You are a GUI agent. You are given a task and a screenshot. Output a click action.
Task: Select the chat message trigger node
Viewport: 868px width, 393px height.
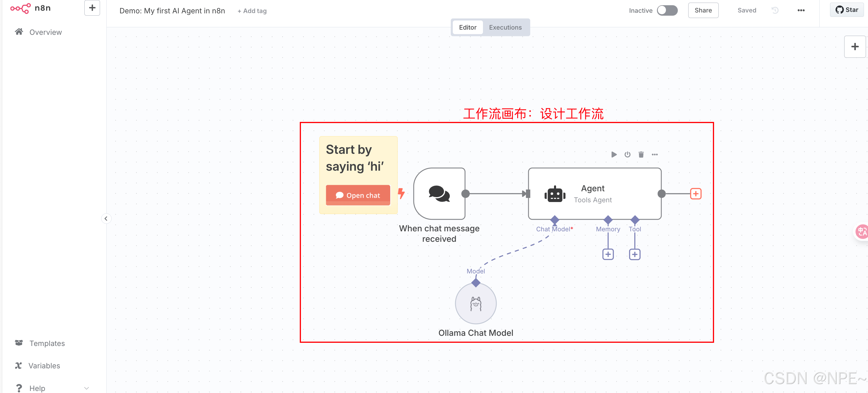(x=439, y=194)
